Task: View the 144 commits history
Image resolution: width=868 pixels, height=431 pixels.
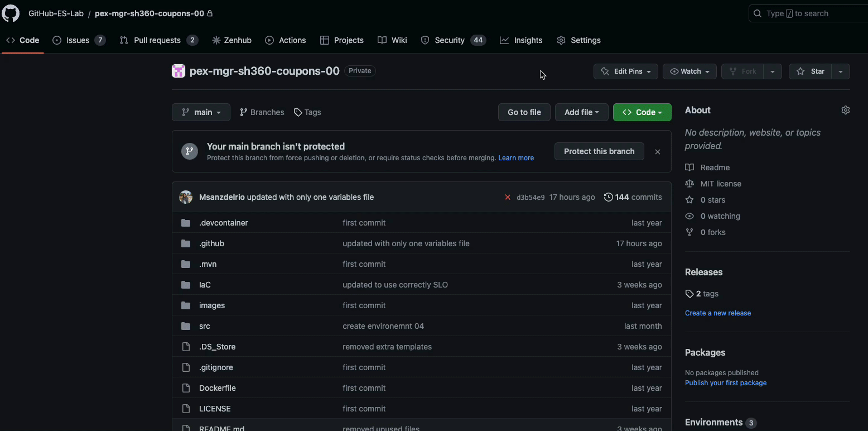Action: click(633, 197)
